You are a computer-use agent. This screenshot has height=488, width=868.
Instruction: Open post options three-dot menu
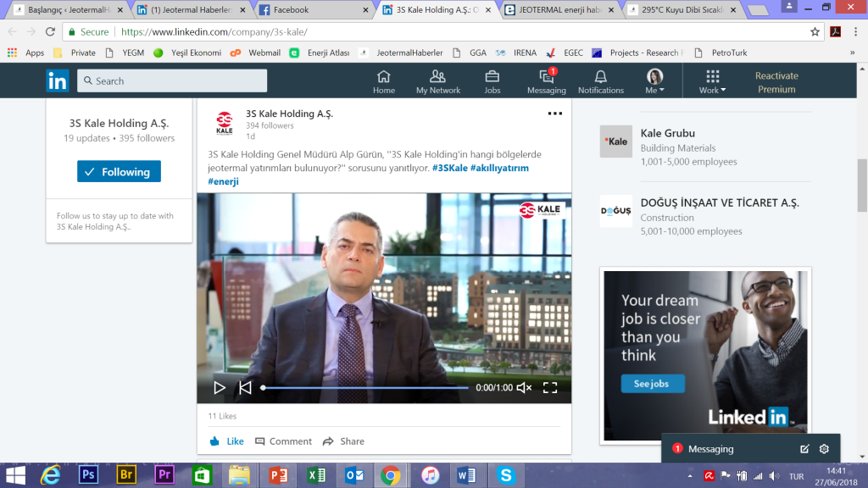tap(555, 113)
